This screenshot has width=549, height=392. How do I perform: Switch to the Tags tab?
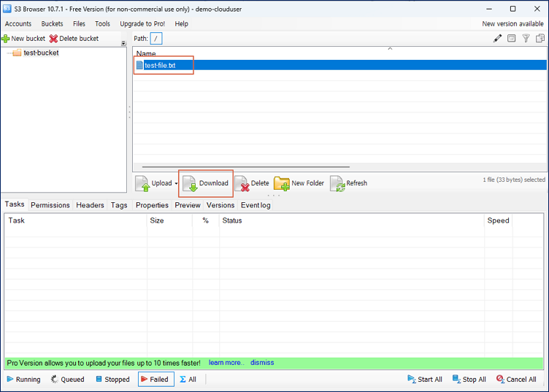119,205
